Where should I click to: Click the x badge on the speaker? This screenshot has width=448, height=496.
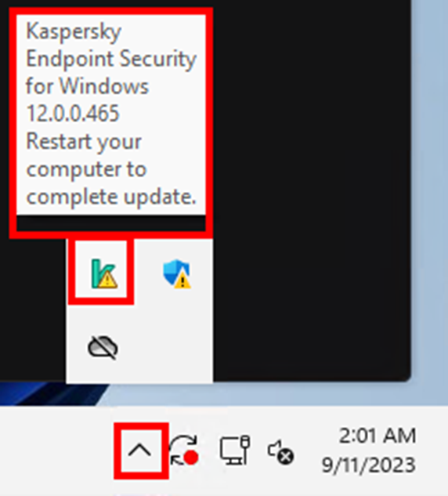click(286, 457)
